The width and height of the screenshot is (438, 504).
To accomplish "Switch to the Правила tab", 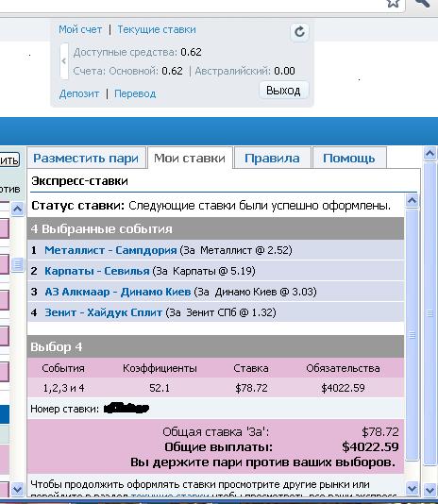I will pyautogui.click(x=272, y=159).
